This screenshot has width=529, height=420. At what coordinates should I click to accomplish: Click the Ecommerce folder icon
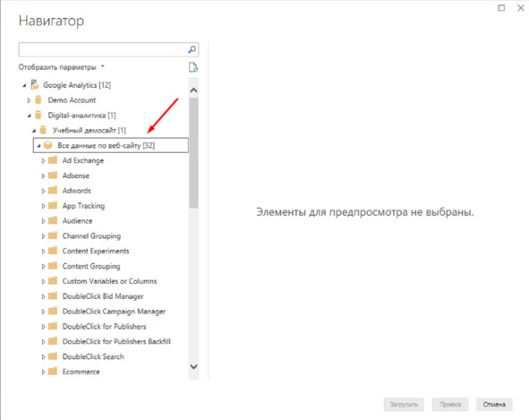(x=53, y=372)
